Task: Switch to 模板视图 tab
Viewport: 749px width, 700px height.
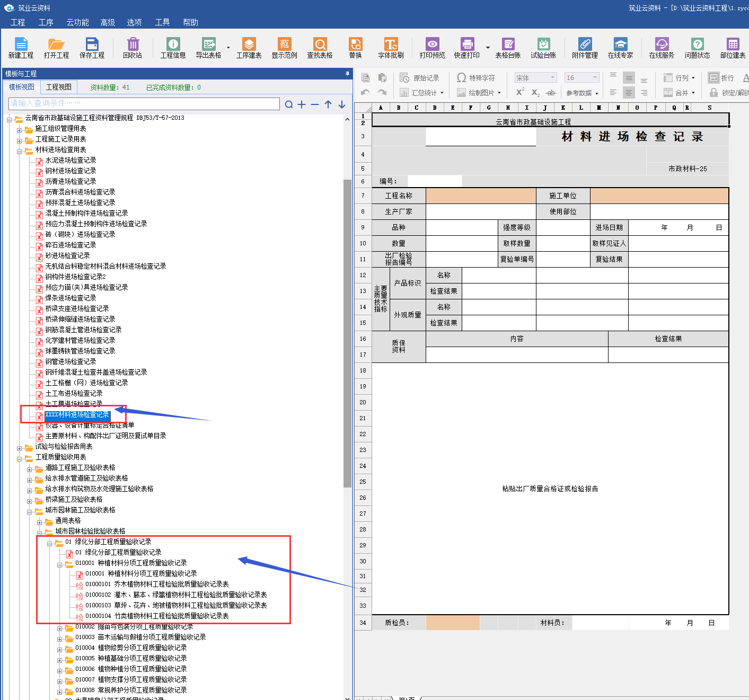Action: point(22,87)
